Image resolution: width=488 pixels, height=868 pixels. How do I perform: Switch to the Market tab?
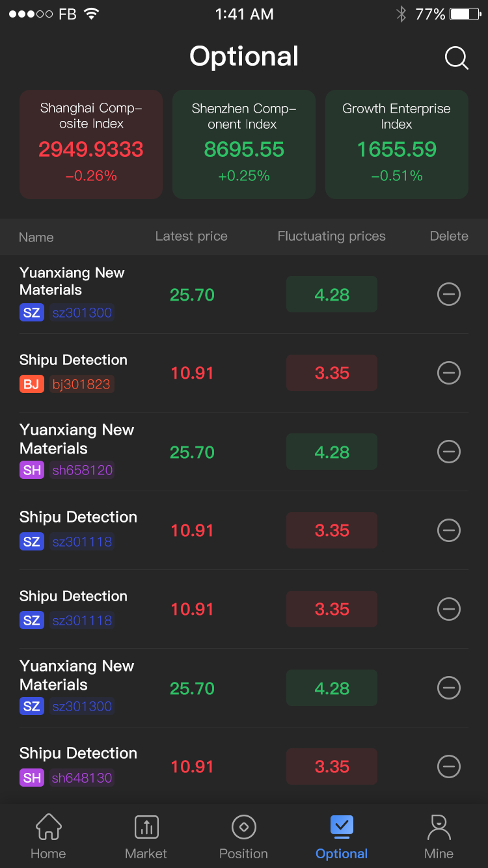(146, 837)
